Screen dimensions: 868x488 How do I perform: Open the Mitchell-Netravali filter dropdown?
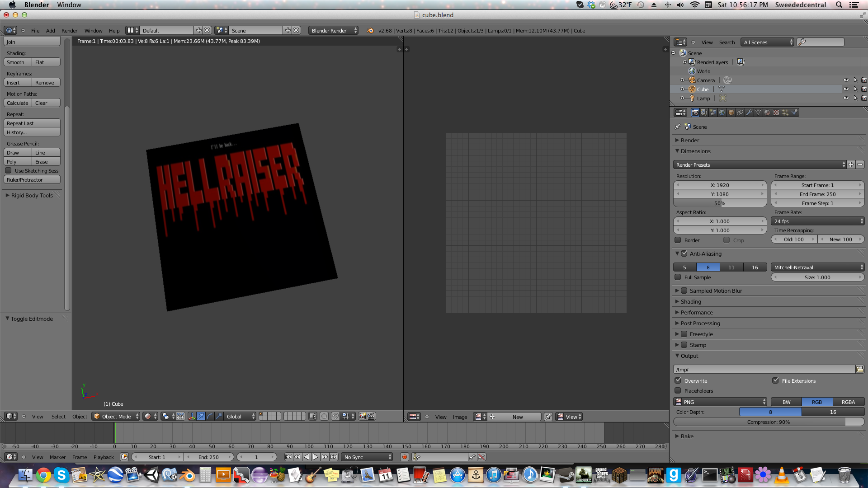(x=817, y=267)
